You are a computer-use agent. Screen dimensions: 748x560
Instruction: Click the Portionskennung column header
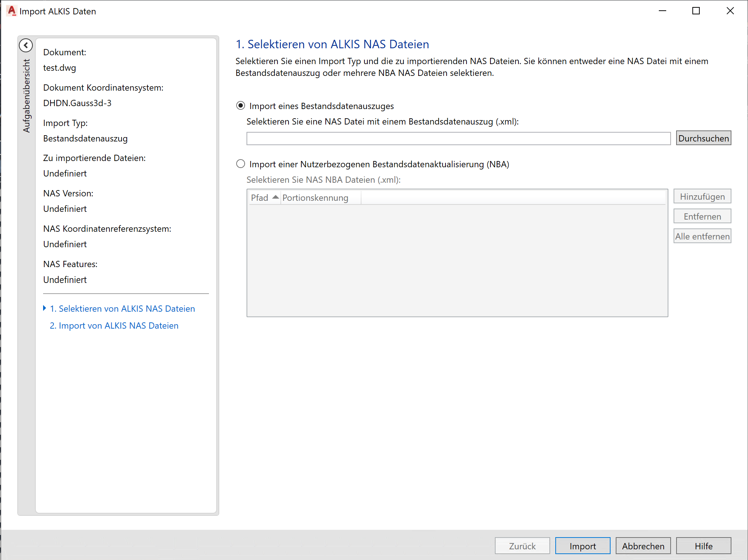click(315, 198)
